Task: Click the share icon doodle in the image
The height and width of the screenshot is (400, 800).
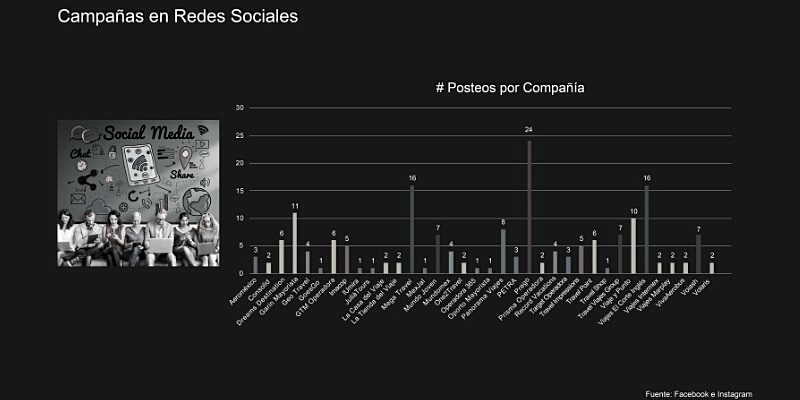Action: click(x=88, y=180)
